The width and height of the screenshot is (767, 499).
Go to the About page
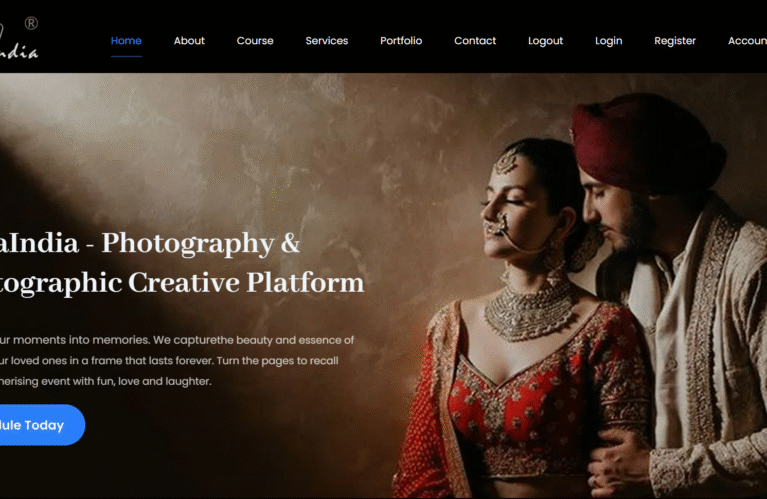189,41
